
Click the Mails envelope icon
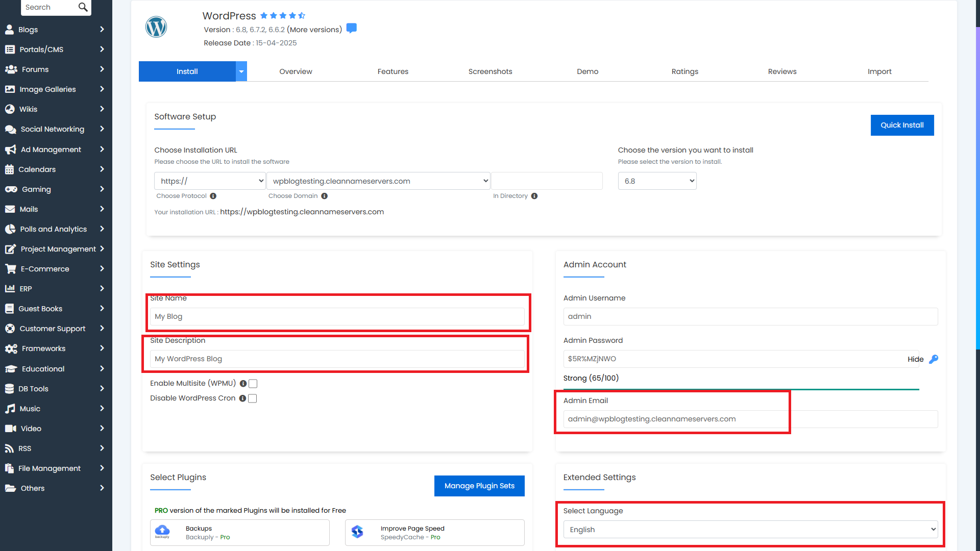tap(10, 209)
